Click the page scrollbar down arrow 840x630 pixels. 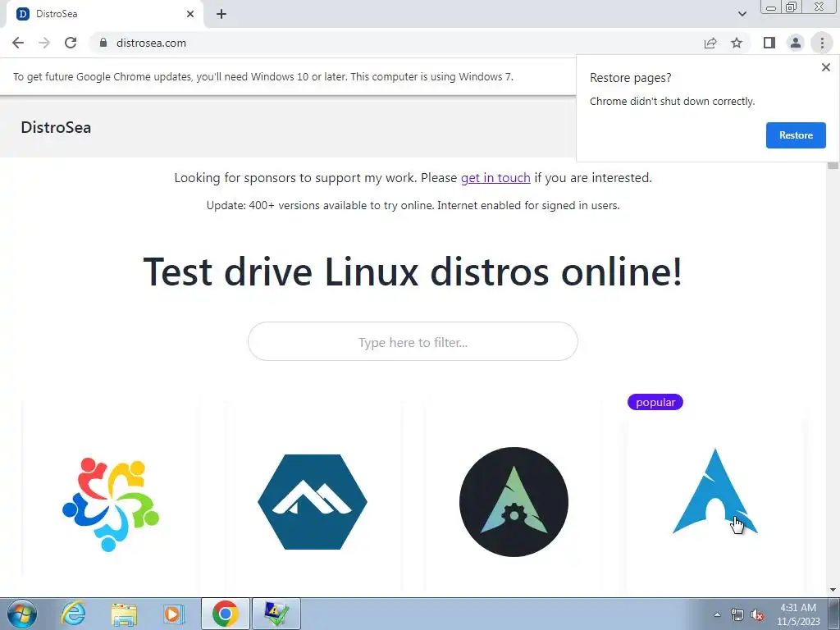pos(833,590)
